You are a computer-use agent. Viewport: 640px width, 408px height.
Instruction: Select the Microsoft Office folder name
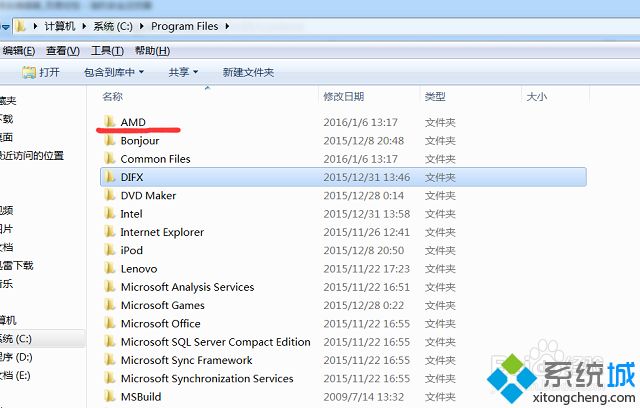[x=160, y=324]
